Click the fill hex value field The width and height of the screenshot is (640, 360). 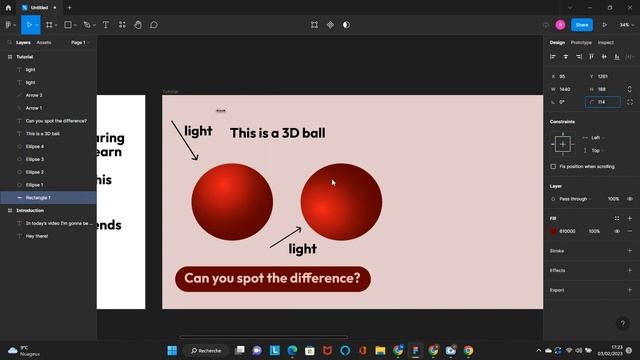coord(568,231)
